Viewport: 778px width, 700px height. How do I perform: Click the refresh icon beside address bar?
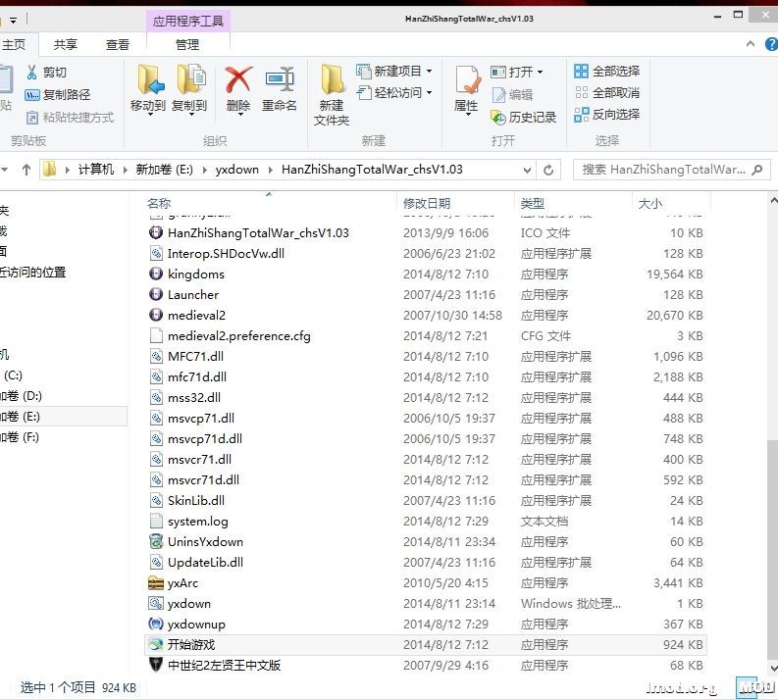pos(549,170)
